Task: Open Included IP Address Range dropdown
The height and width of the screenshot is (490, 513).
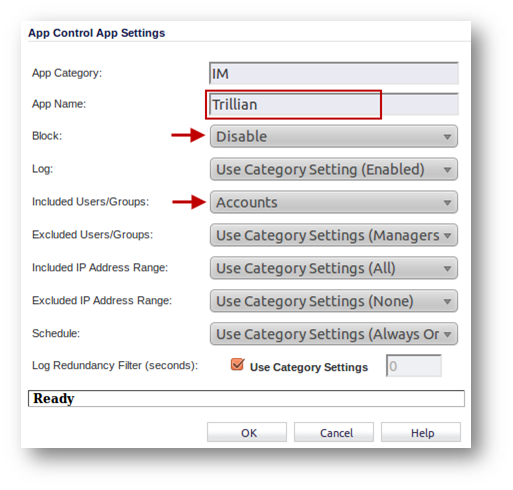Action: (x=334, y=268)
